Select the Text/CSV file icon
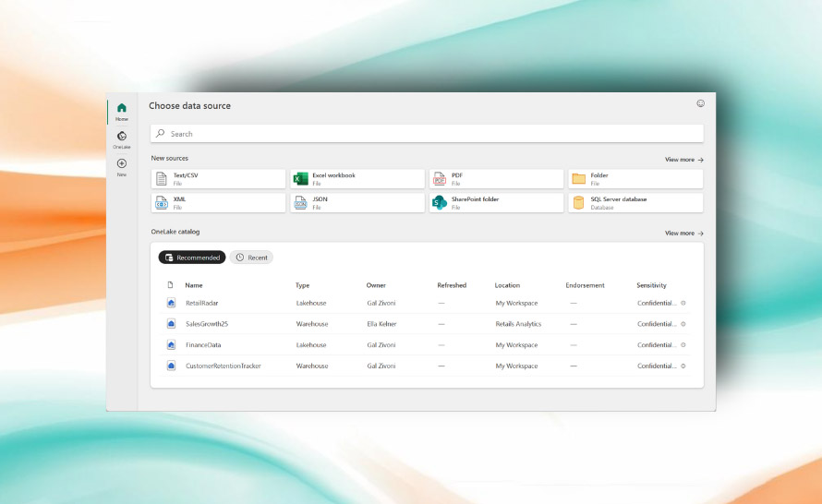The width and height of the screenshot is (822, 504). pos(162,179)
